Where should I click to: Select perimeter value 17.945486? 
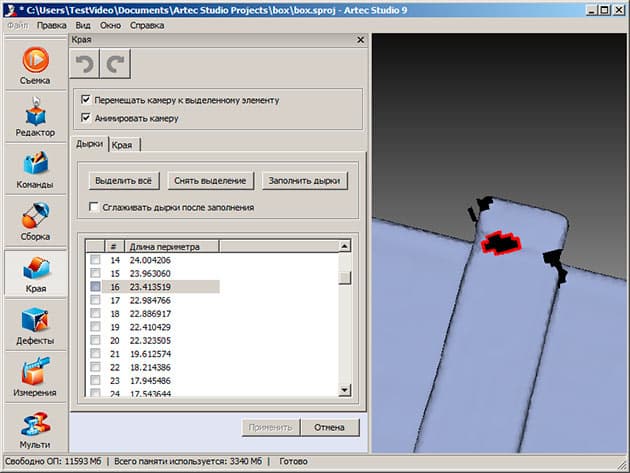pyautogui.click(x=150, y=381)
